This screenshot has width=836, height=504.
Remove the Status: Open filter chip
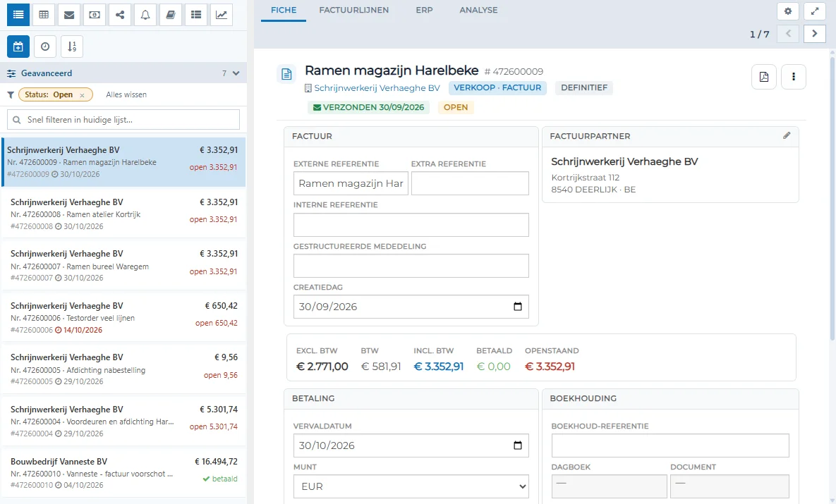tap(82, 95)
